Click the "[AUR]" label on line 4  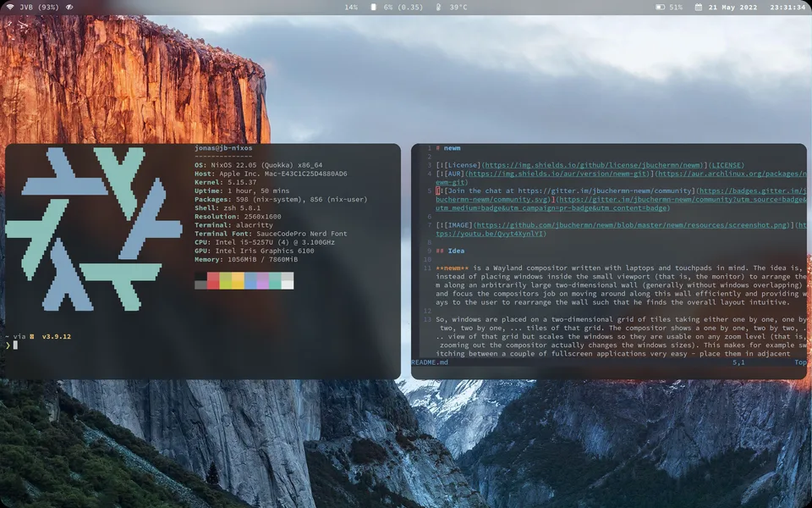coord(454,174)
